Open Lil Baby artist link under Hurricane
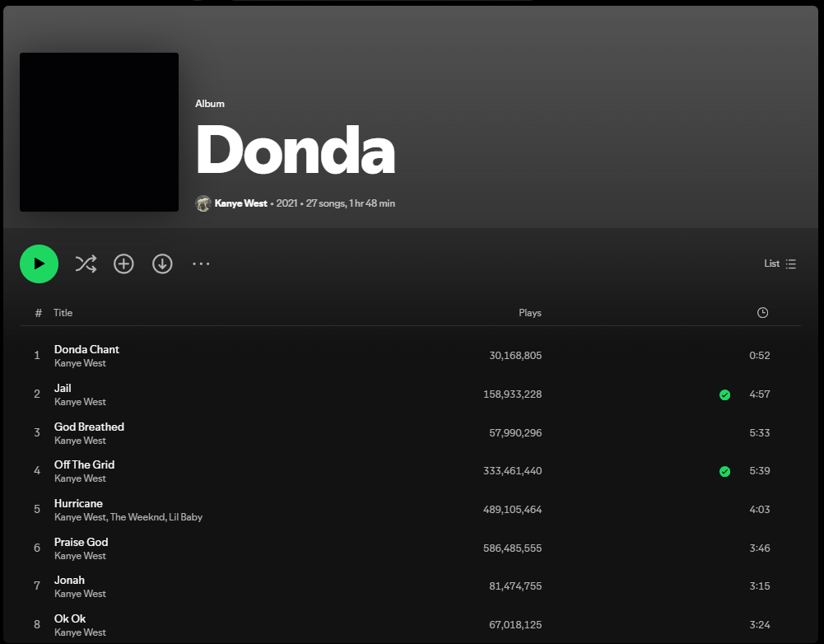 185,517
